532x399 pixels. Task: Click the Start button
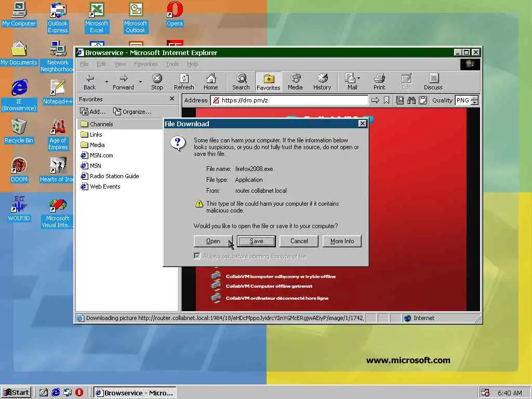click(x=16, y=393)
